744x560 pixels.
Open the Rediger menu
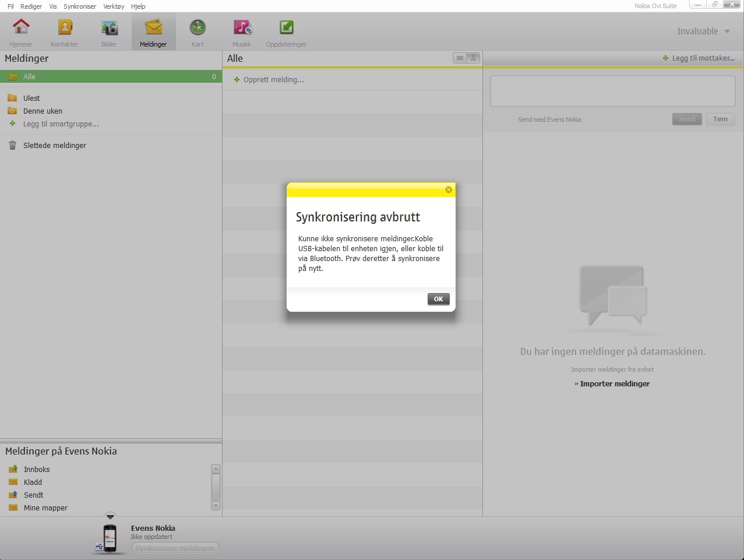click(31, 6)
